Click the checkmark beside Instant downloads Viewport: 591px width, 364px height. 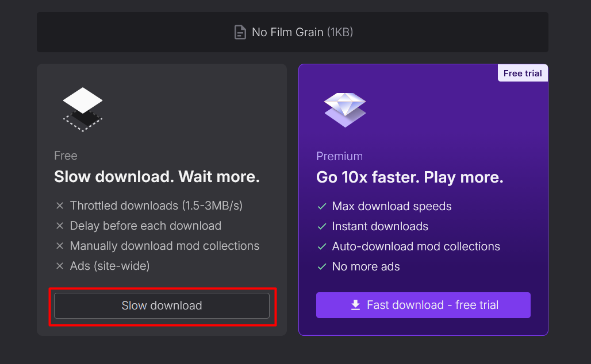322,226
